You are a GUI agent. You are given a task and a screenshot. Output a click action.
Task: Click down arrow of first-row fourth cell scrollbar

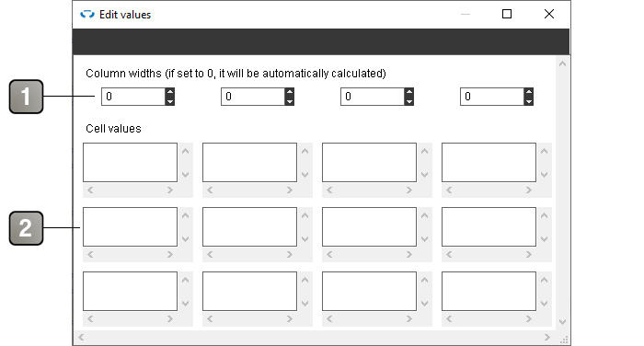tap(545, 175)
